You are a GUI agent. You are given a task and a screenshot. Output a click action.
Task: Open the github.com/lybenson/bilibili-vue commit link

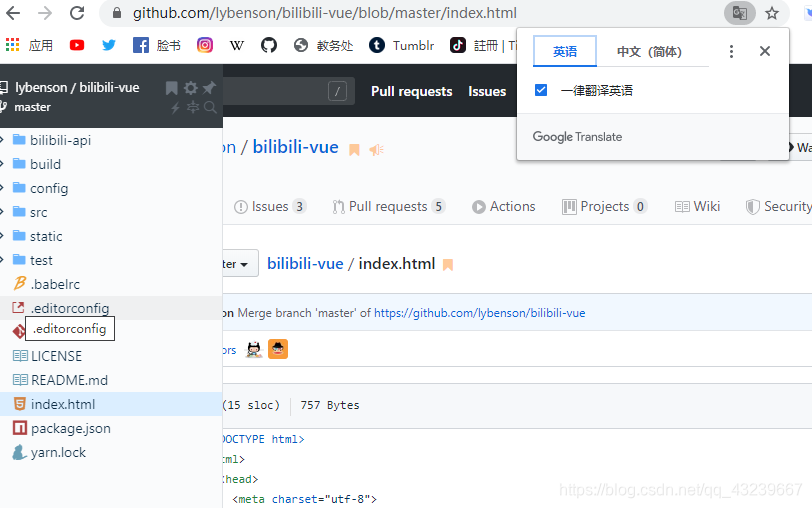click(480, 313)
